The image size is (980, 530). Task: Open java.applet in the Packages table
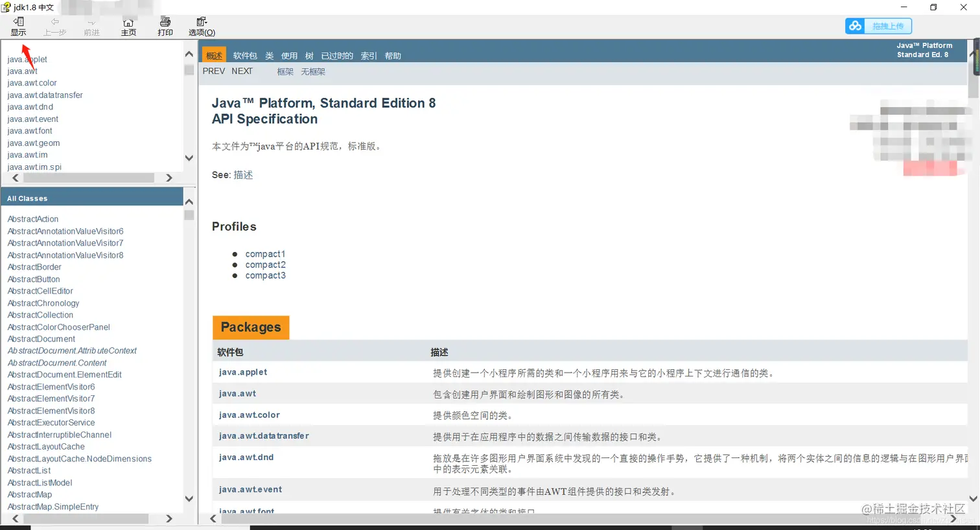pos(243,373)
